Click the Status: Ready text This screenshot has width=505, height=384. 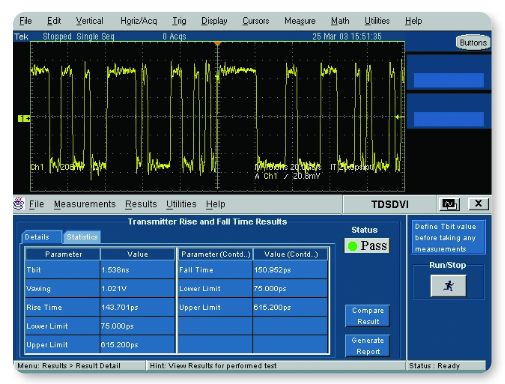pos(434,366)
